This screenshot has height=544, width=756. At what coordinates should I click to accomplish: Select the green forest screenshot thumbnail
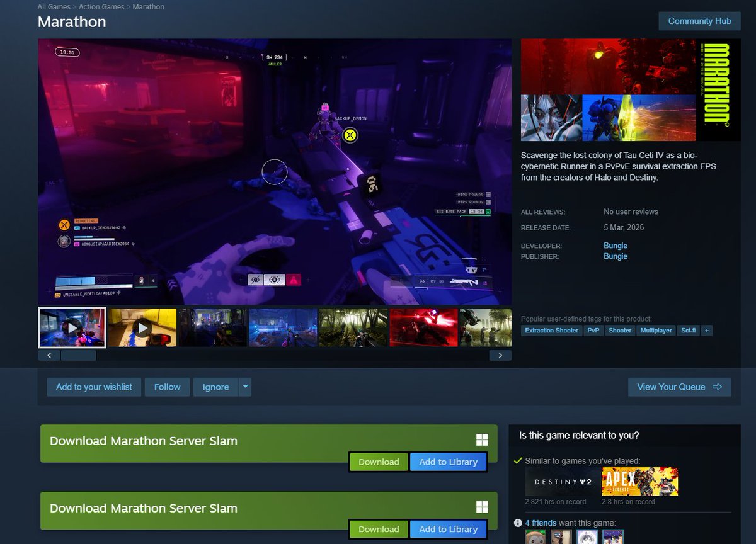[353, 327]
